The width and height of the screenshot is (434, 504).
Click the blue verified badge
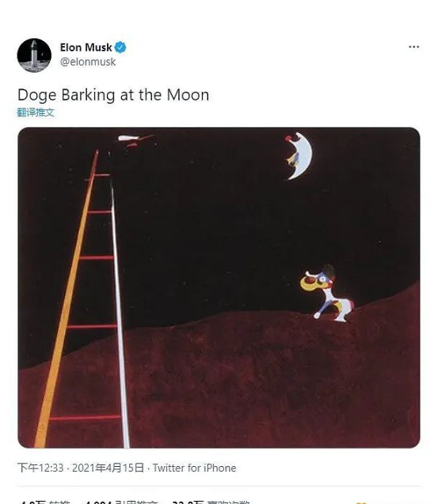[x=120, y=47]
